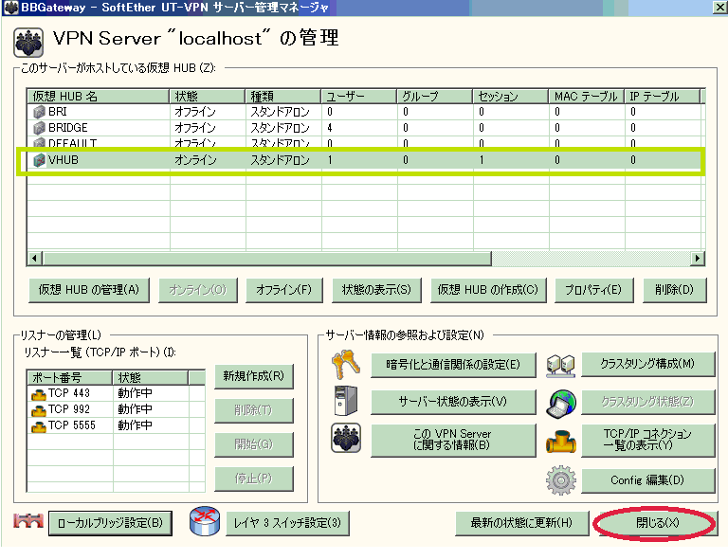
Task: Click the VPN Server info crest icon
Action: tap(346, 438)
